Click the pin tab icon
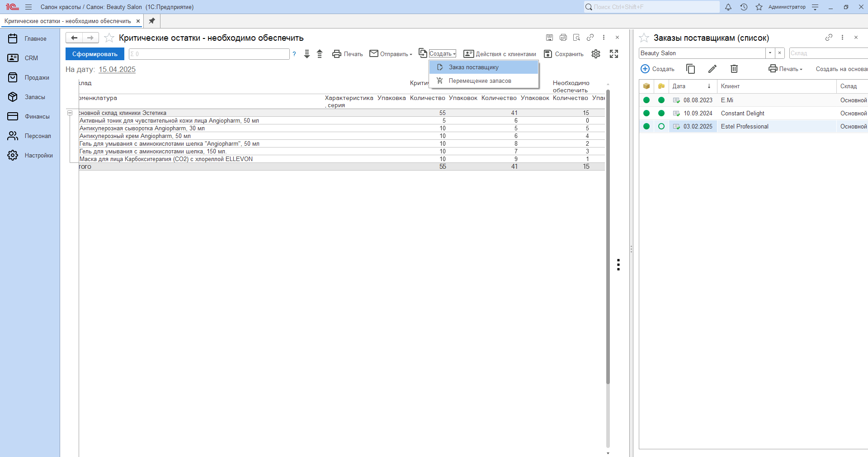 coord(152,21)
